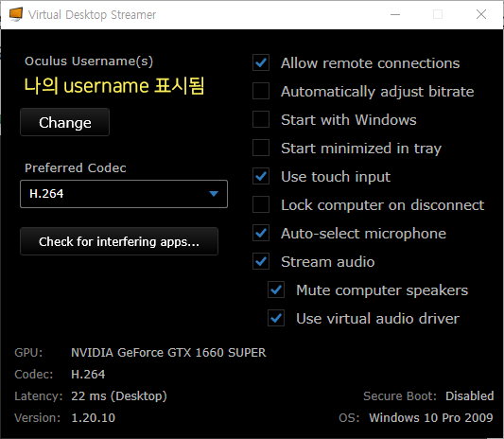Screen dimensions: 504x439
Task: Disable Allow remote connections checkbox
Action: (261, 62)
